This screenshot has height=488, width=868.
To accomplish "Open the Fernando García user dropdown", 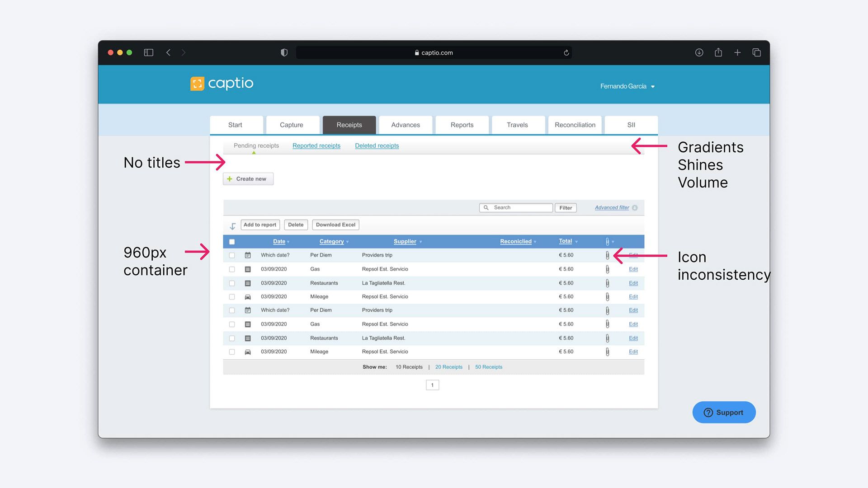I will [627, 86].
